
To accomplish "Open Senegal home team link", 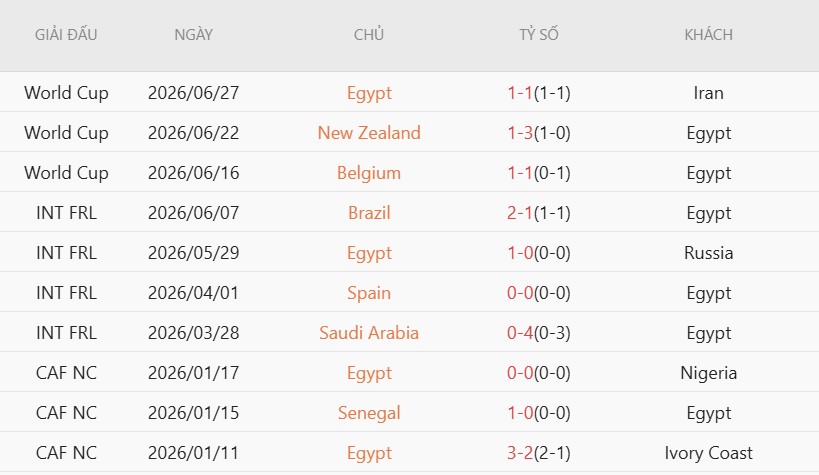I will [x=369, y=413].
